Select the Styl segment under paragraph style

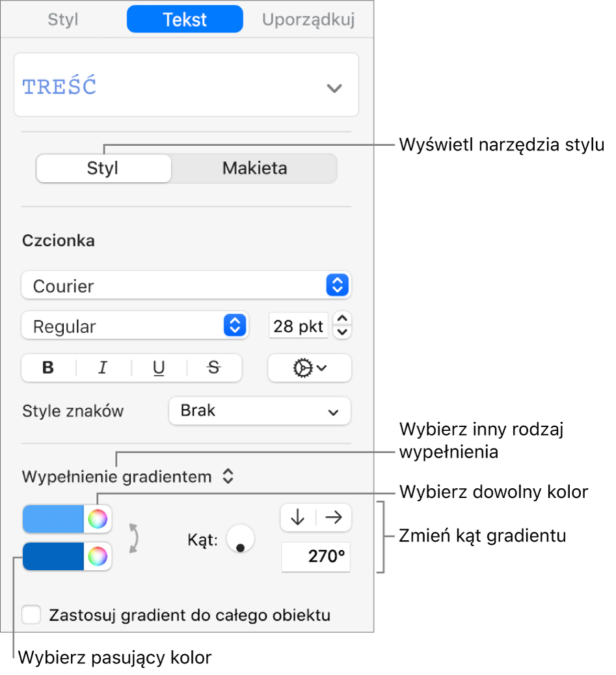103,169
